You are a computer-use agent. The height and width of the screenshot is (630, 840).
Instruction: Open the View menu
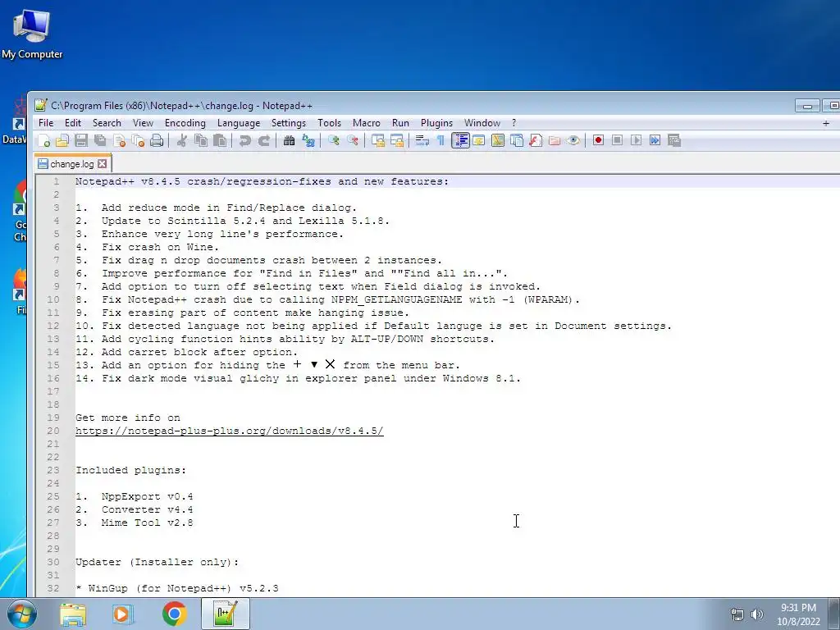tap(143, 123)
